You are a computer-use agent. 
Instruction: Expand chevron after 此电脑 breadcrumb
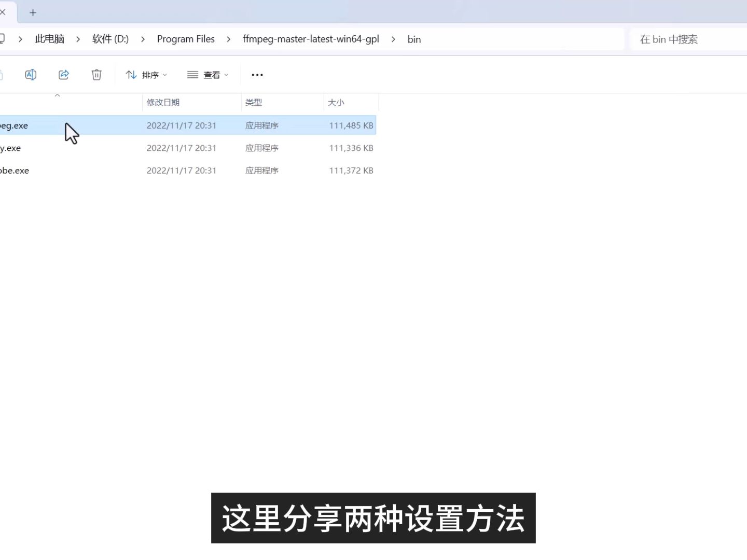point(78,39)
